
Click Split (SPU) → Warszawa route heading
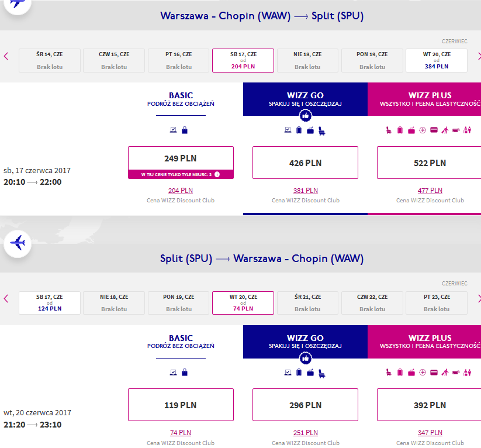[x=262, y=259]
